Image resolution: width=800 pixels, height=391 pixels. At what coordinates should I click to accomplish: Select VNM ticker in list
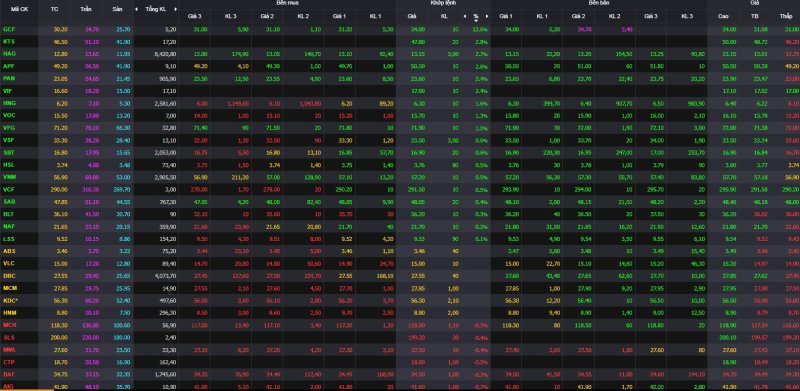pyautogui.click(x=9, y=177)
